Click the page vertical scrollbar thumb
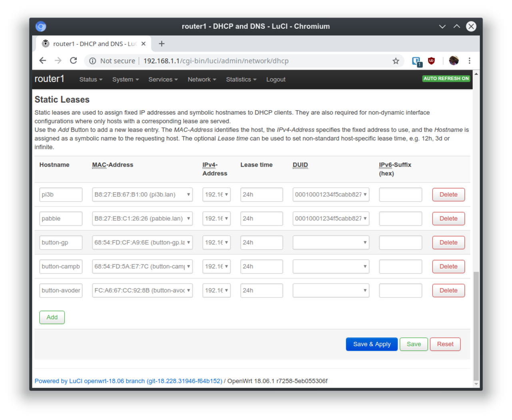512x420 pixels. click(x=476, y=326)
